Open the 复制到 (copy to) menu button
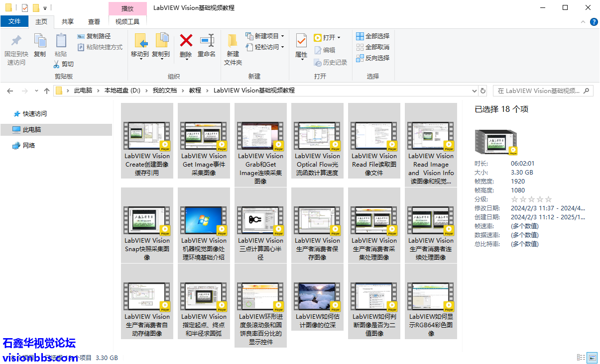 [161, 46]
